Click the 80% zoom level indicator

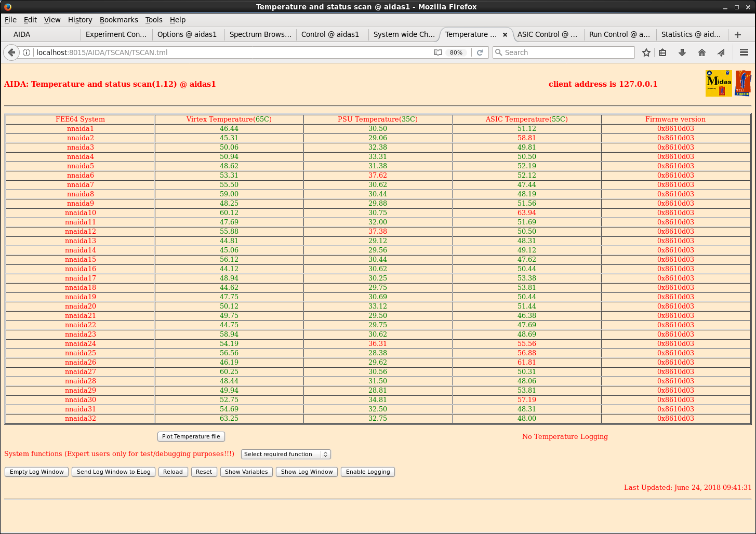point(456,52)
